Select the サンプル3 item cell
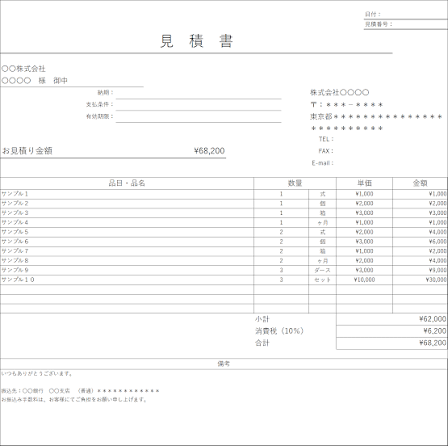 tap(127, 213)
